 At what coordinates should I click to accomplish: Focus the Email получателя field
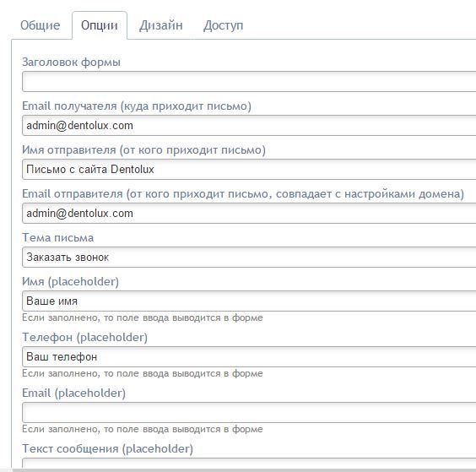(249, 126)
